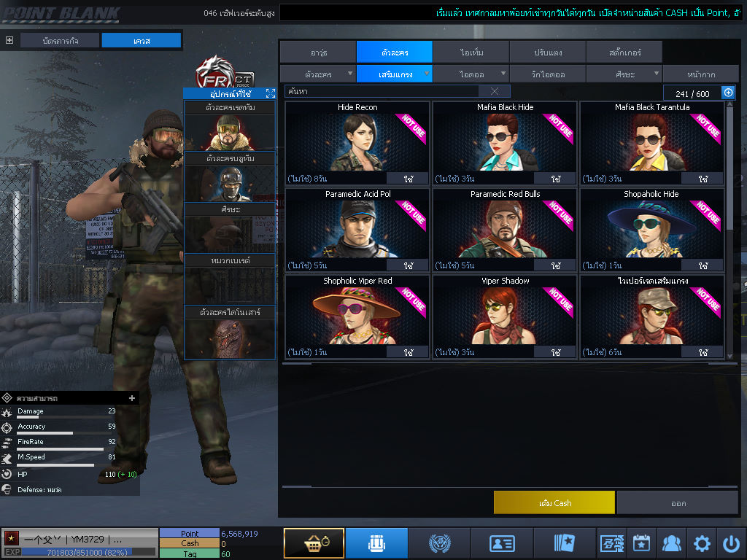747x560 pixels.
Task: Click the power exit icon
Action: coord(731,543)
